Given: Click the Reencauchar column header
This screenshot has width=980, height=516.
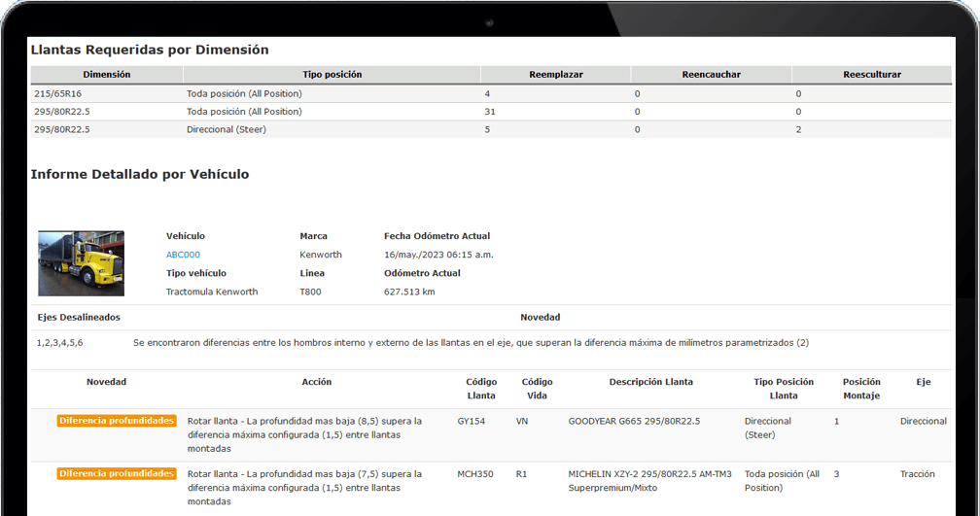Looking at the screenshot, I should click(x=711, y=75).
